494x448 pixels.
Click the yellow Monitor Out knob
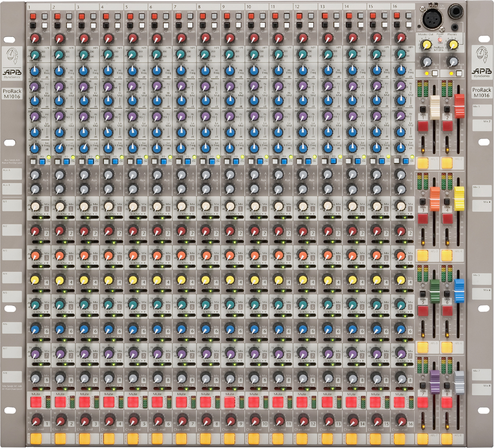tap(427, 44)
